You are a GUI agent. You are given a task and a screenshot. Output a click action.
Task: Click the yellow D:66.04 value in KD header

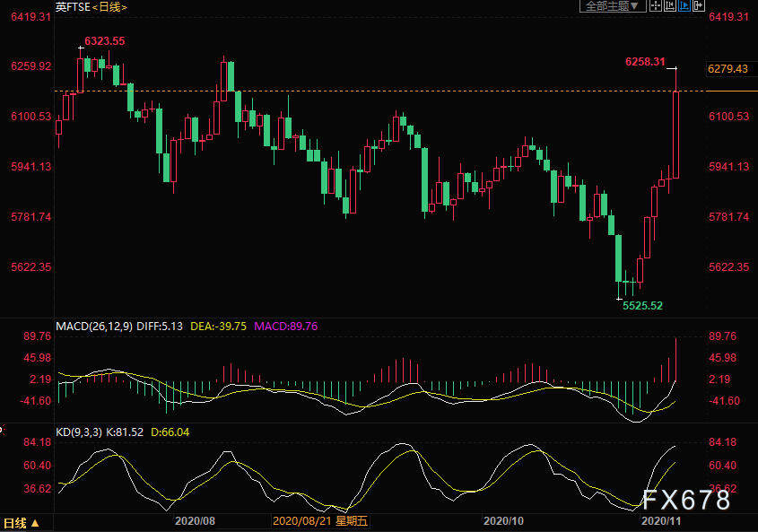(170, 432)
